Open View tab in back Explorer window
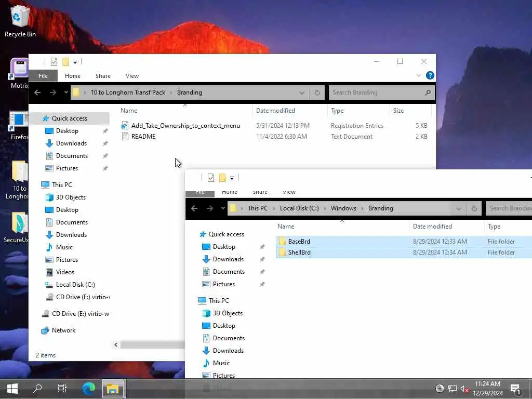The image size is (532, 399). (132, 76)
